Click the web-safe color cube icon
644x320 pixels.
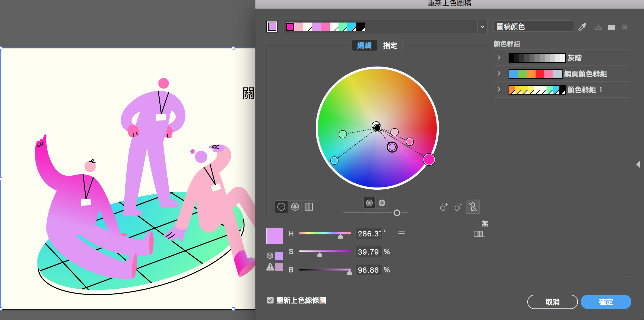pyautogui.click(x=270, y=256)
